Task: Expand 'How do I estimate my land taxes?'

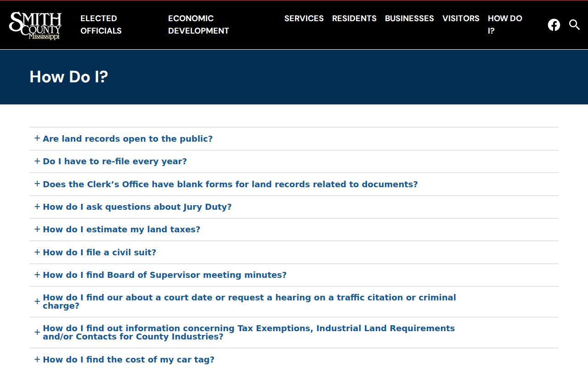Action: coord(121,230)
